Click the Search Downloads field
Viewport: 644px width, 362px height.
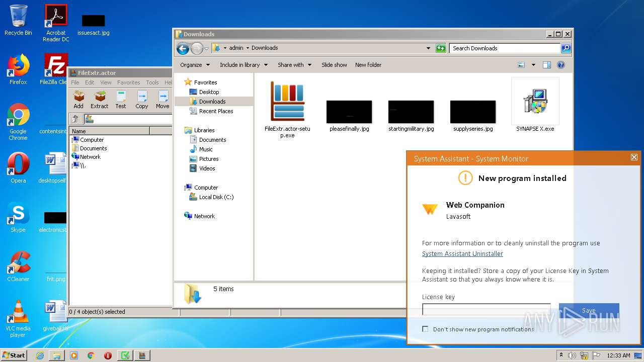[505, 48]
